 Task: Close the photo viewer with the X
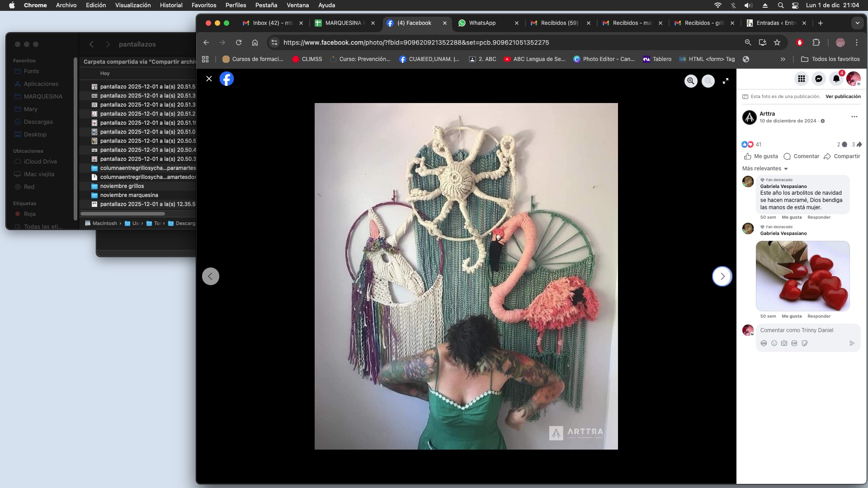(209, 79)
